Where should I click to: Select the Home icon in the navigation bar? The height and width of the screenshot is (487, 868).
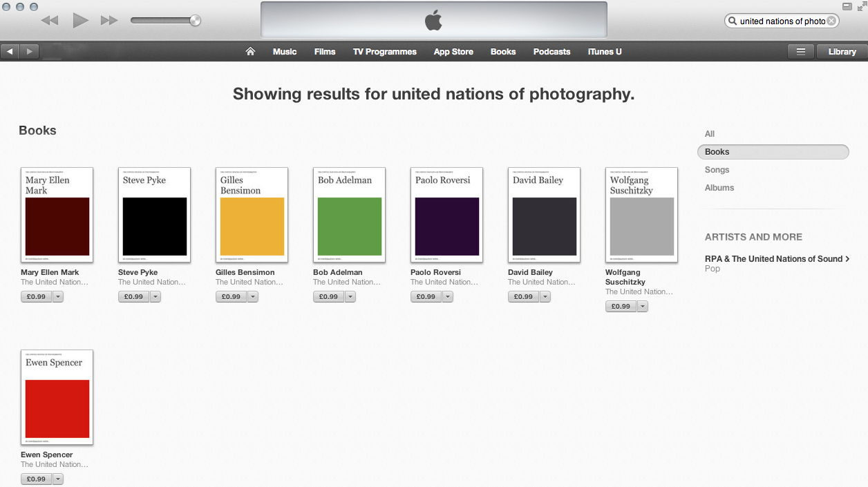click(x=250, y=51)
